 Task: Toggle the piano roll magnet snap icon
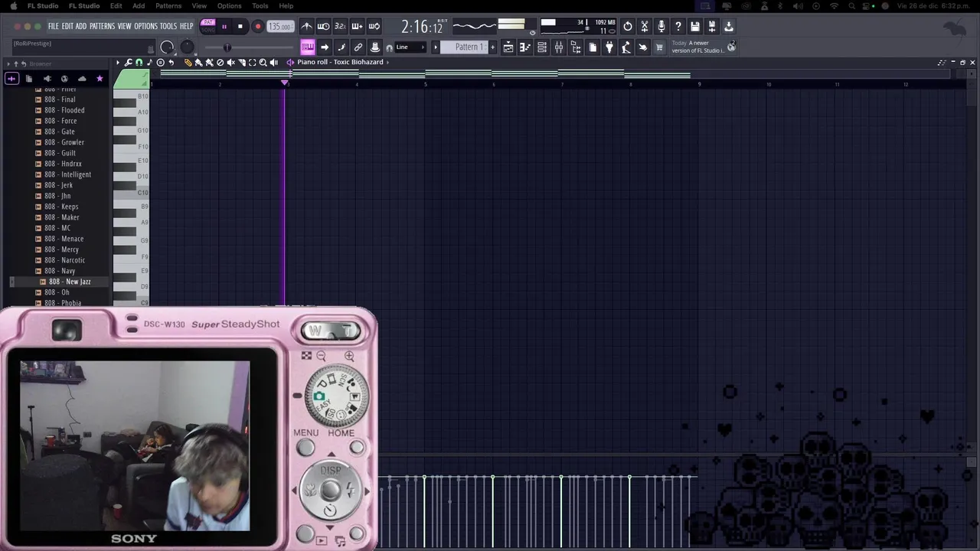point(139,63)
